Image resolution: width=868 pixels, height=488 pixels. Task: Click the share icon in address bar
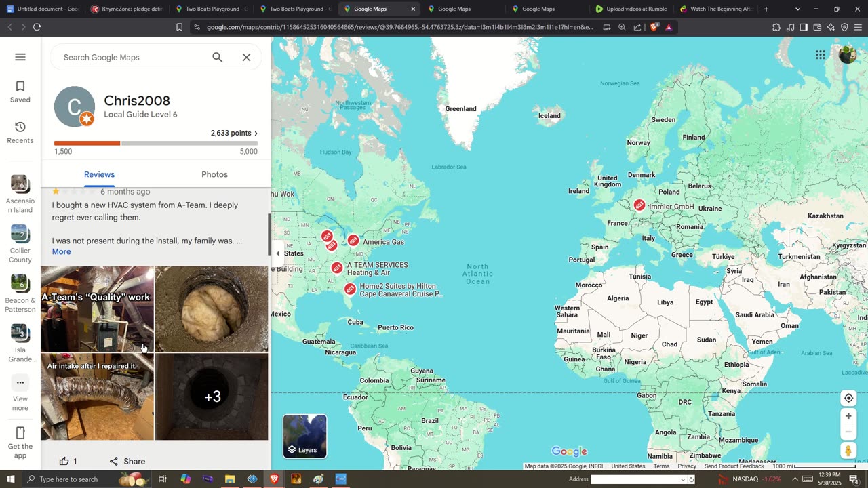tap(637, 27)
